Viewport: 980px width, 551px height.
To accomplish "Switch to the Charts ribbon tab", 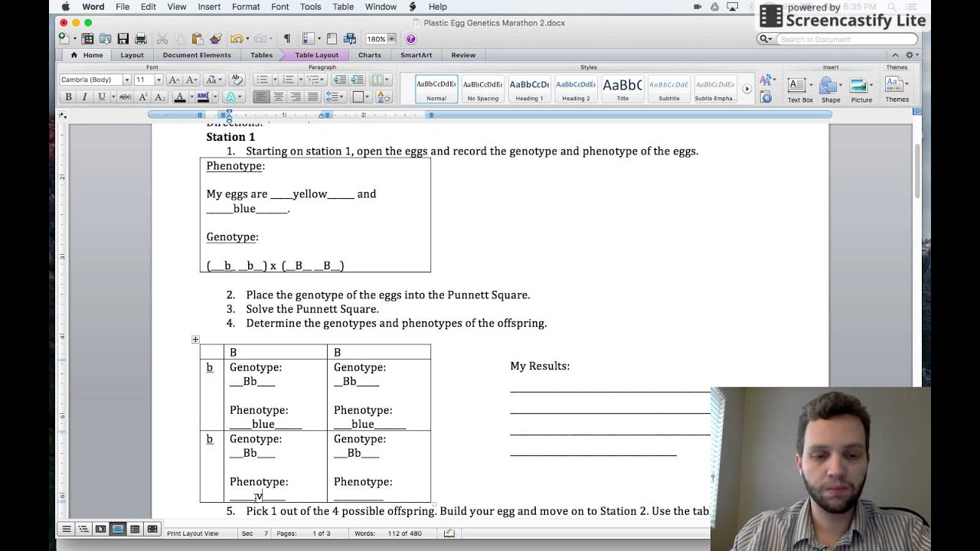I will [x=369, y=55].
